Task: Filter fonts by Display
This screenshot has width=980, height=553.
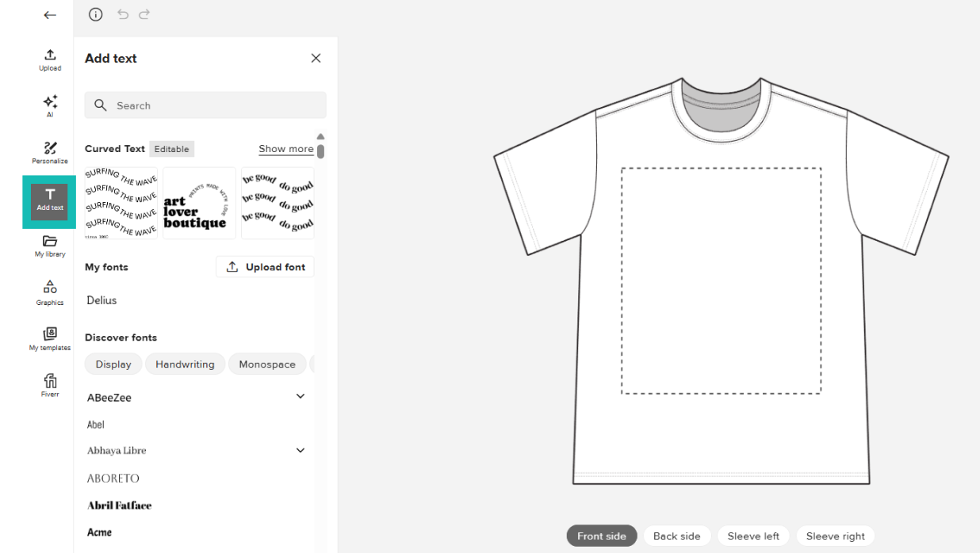Action: (113, 364)
